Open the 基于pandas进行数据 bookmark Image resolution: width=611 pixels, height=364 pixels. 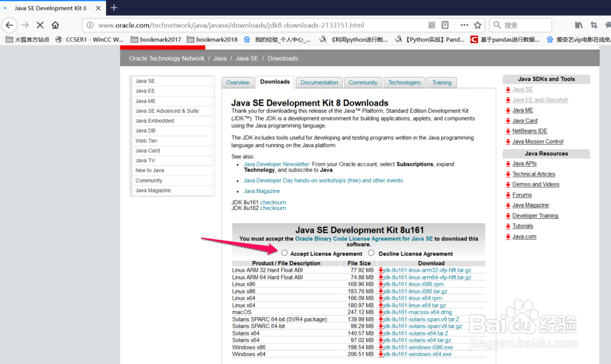[505, 39]
